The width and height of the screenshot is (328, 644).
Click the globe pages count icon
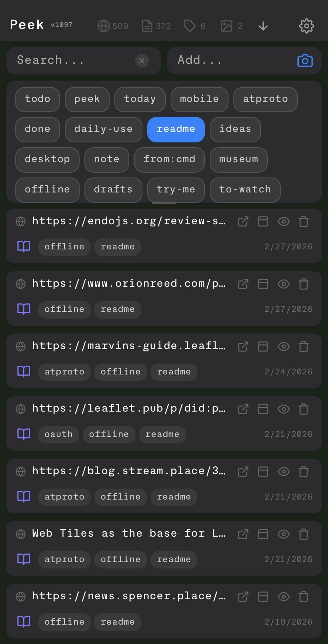coord(104,26)
